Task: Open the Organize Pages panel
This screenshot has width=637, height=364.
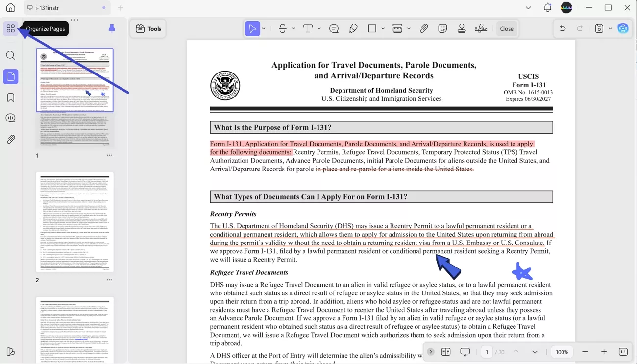Action: click(11, 28)
